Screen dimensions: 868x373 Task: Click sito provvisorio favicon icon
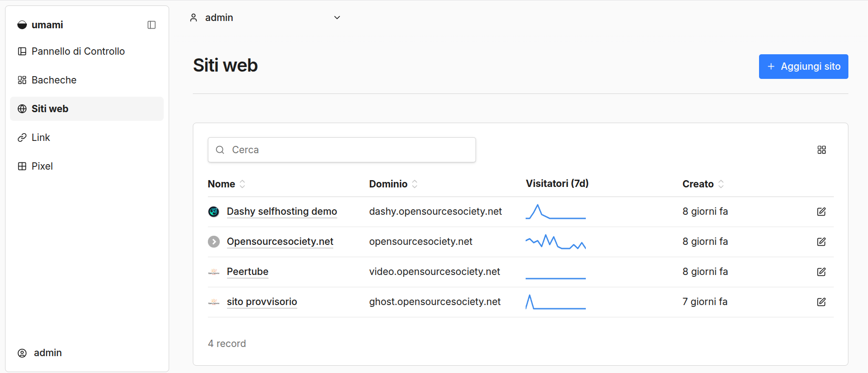(x=214, y=302)
